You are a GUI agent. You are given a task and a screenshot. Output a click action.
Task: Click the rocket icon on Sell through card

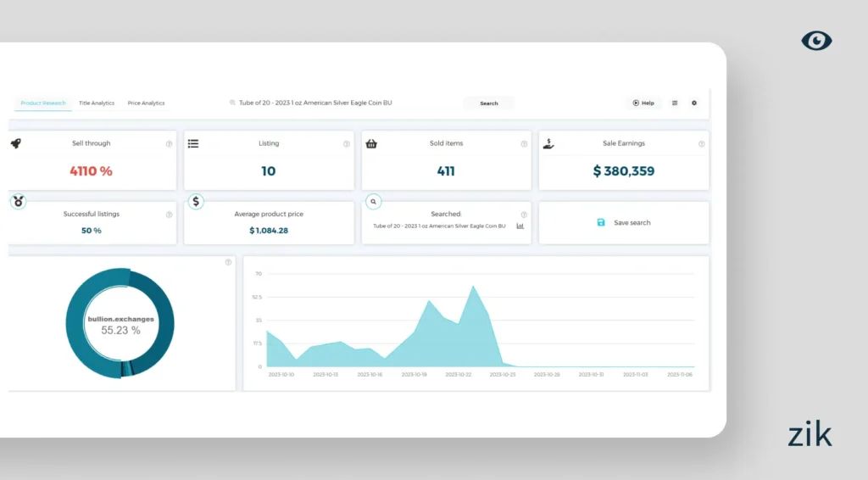pos(16,143)
